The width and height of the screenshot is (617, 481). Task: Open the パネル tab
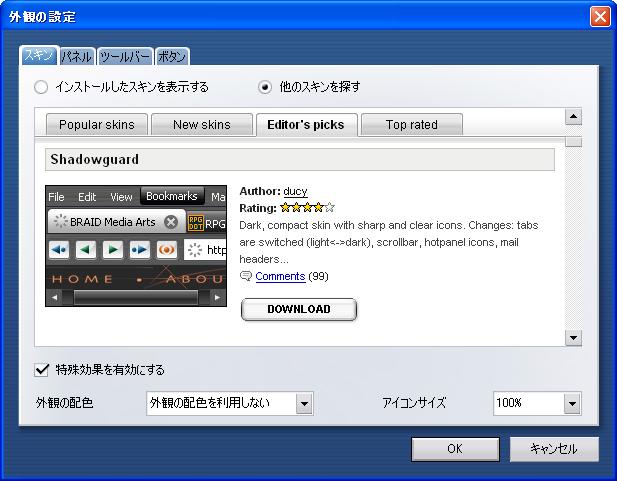[x=77, y=57]
